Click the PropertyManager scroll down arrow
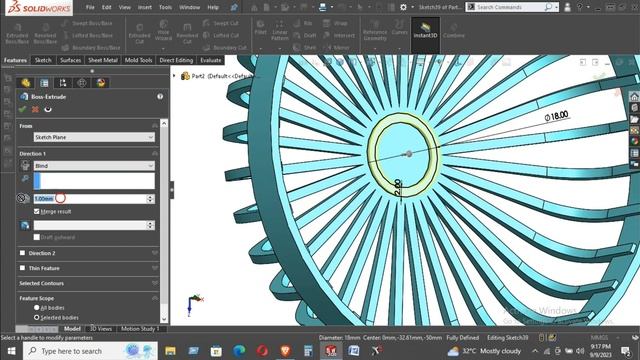640x360 pixels. (164, 319)
